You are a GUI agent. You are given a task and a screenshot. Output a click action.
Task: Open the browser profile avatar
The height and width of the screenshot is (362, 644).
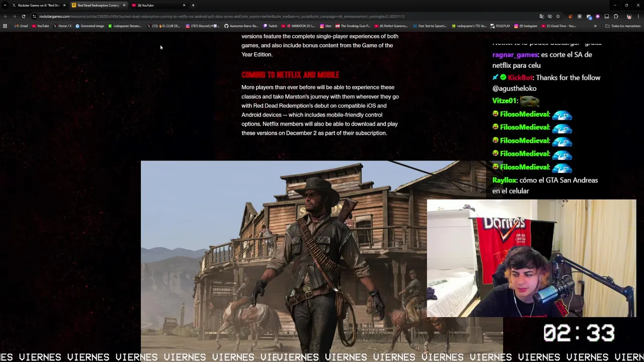point(629,16)
